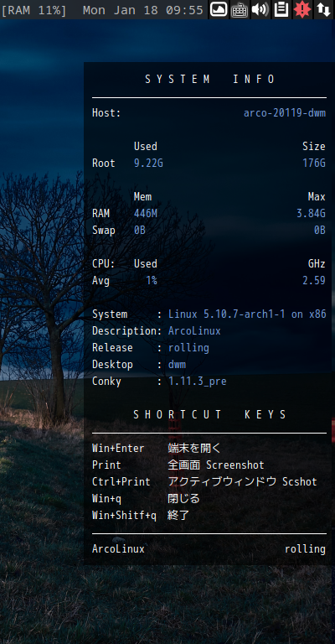Screen dimensions: 335x644
Task: Click the System row label
Action: pos(110,314)
